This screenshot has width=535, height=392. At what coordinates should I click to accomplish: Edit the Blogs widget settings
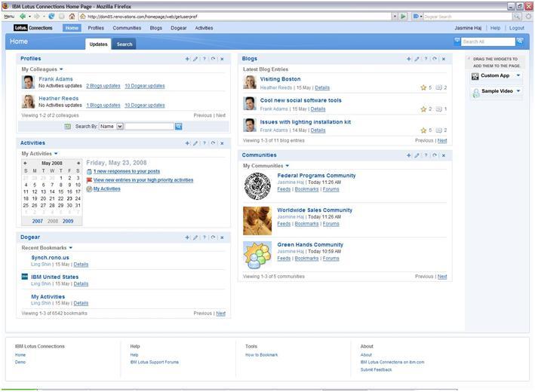point(417,59)
